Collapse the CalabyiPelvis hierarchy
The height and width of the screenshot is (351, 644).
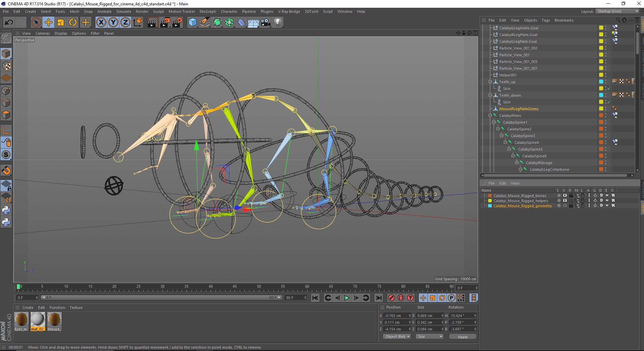click(490, 116)
